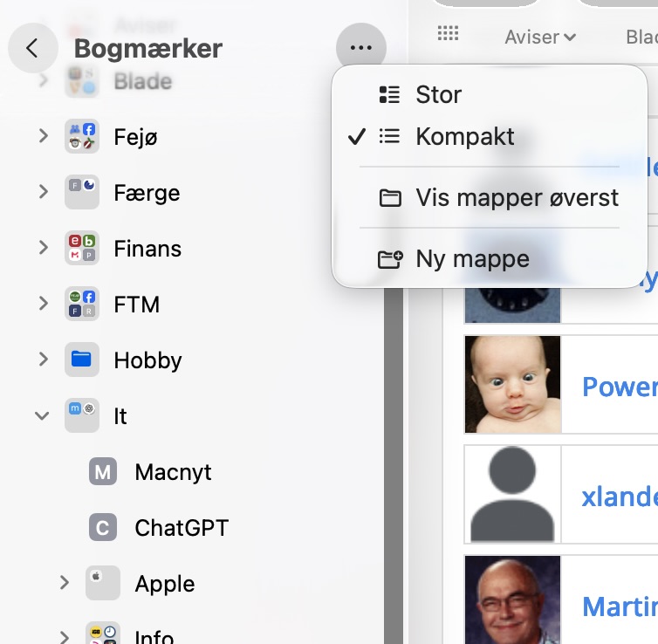Click the baby face avatar thumbnail
This screenshot has height=644, width=658.
click(x=512, y=385)
